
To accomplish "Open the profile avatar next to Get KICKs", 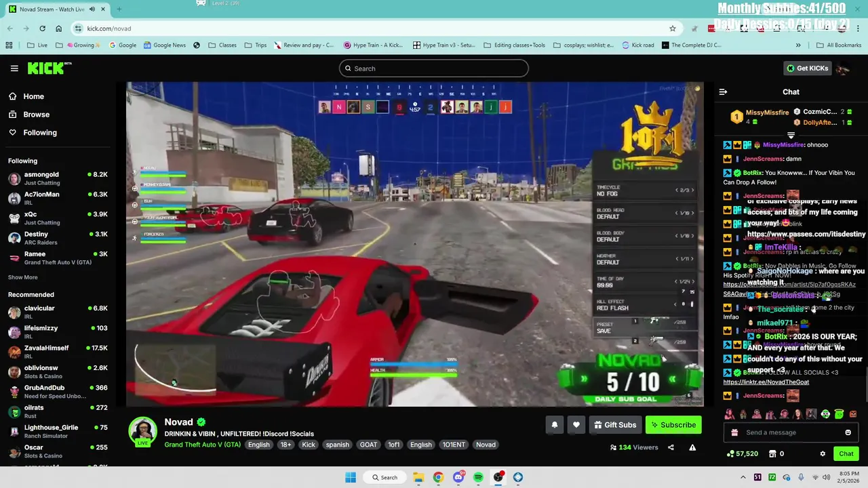I will pos(843,68).
